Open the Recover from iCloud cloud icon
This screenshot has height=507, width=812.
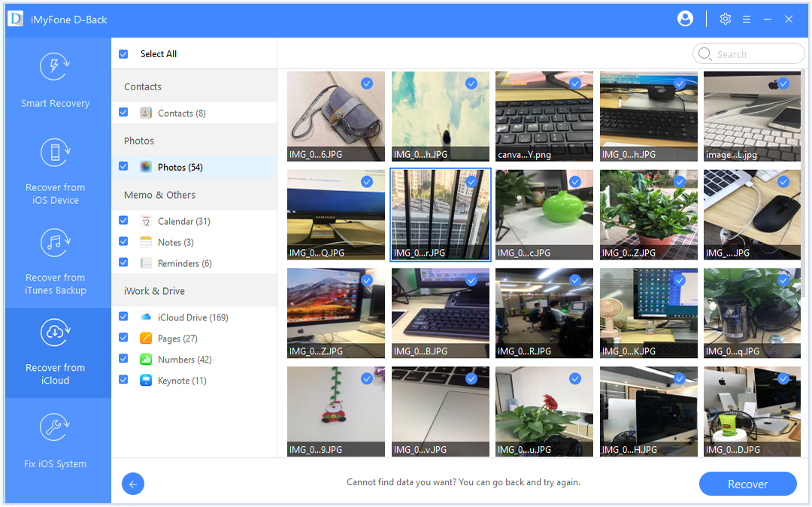click(x=55, y=332)
